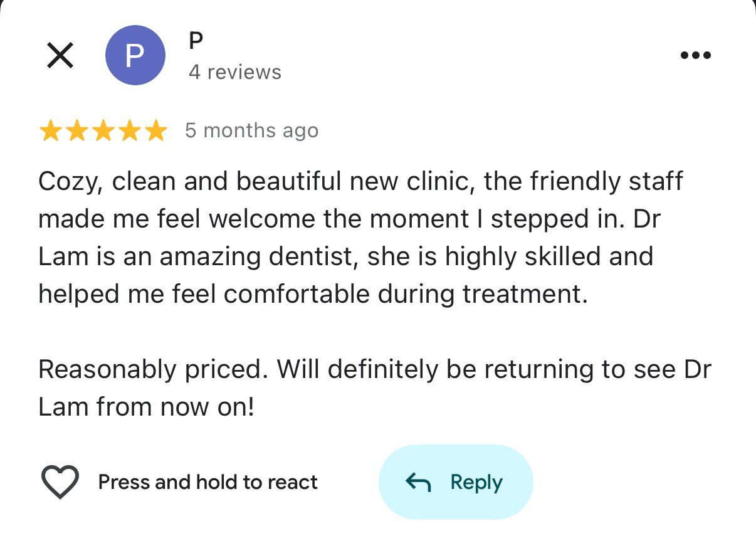Like the review with the heart icon
756x551 pixels.
[60, 482]
